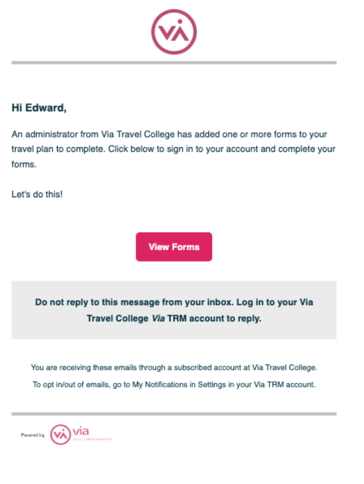Select the 'Powered by' footer label
The height and width of the screenshot is (484, 364).
click(32, 435)
